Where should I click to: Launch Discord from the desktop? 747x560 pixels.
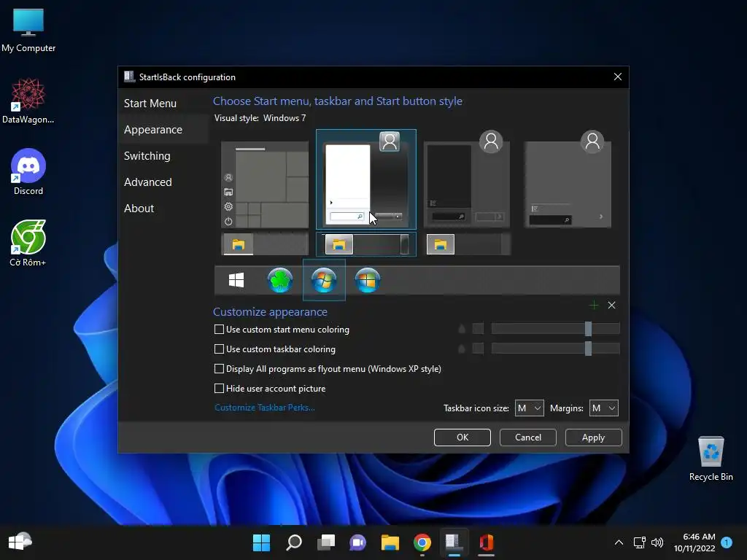pos(28,172)
